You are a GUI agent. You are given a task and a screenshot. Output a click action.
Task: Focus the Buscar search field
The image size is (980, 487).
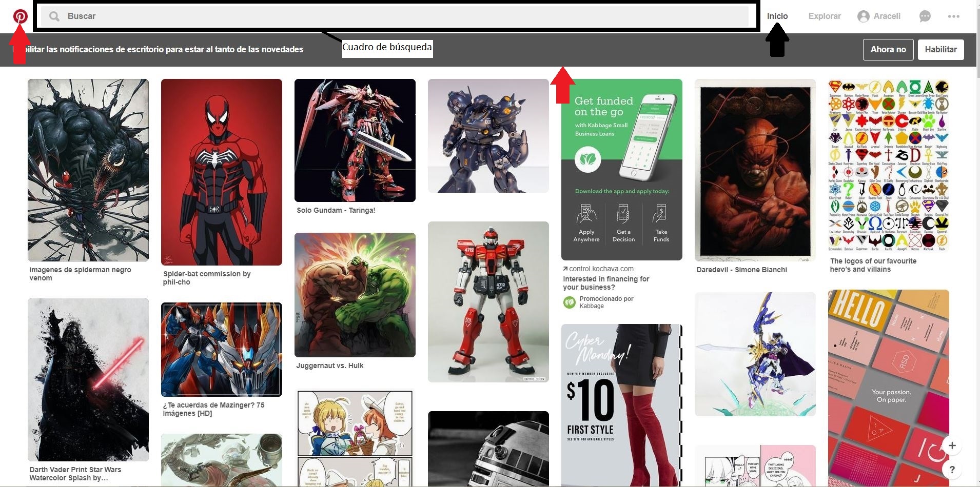(x=395, y=16)
